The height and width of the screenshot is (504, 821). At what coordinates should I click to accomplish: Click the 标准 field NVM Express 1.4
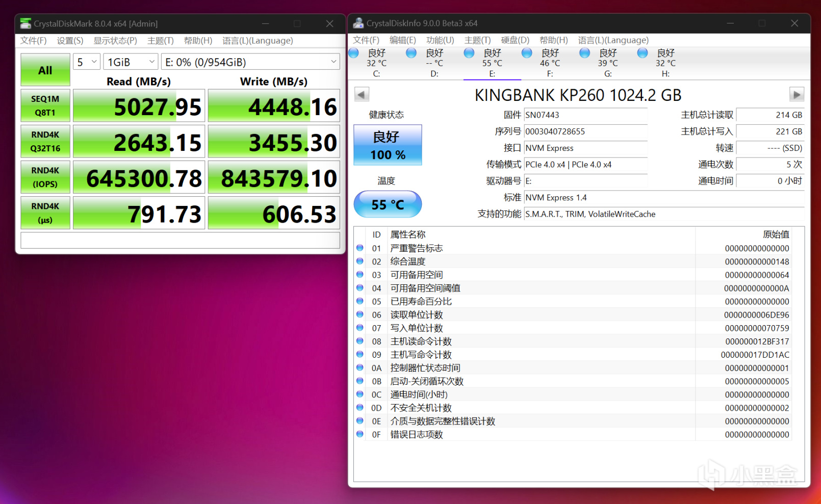pyautogui.click(x=664, y=198)
